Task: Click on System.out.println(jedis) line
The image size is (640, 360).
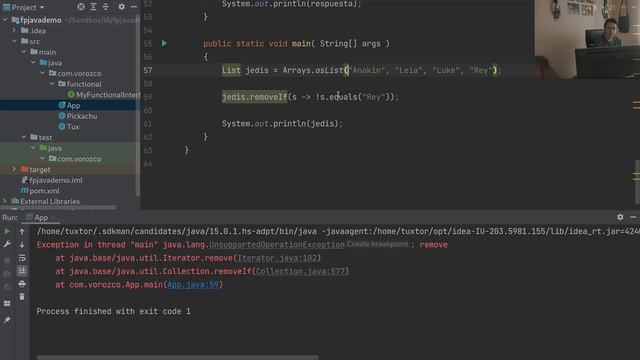Action: pyautogui.click(x=282, y=123)
